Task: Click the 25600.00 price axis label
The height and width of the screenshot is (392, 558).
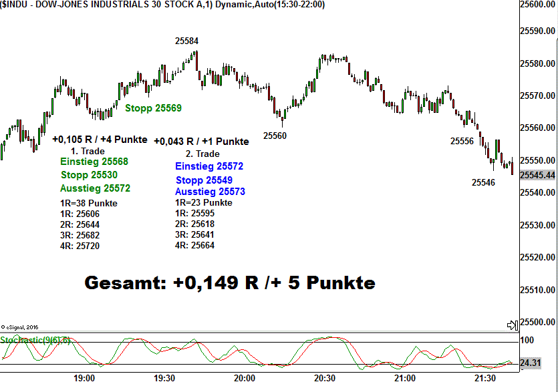Action: [537, 5]
